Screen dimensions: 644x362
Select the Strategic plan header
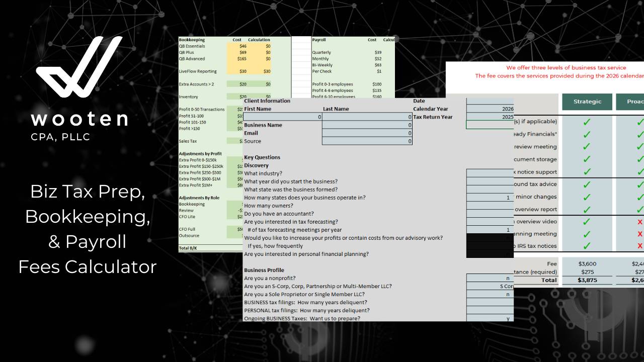pos(587,102)
